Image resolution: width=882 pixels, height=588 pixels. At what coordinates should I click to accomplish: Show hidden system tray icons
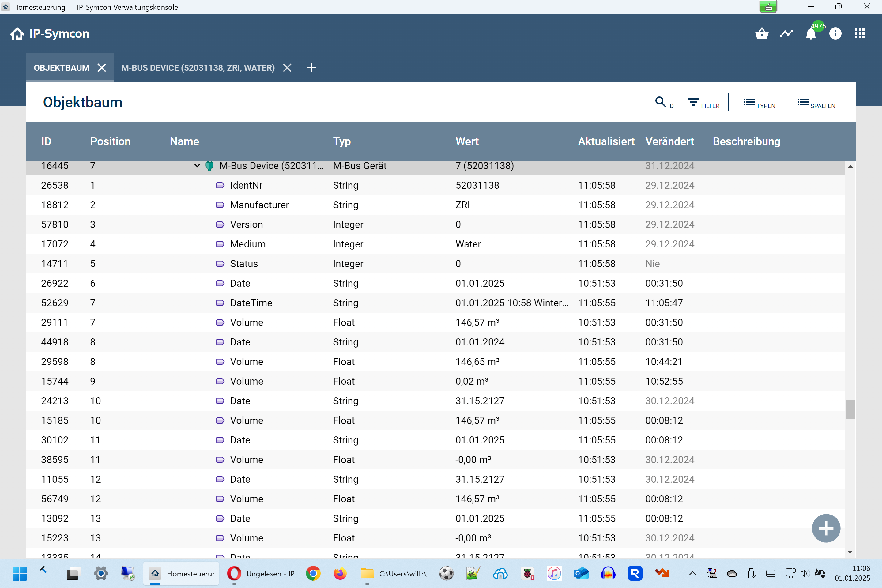[x=692, y=573]
